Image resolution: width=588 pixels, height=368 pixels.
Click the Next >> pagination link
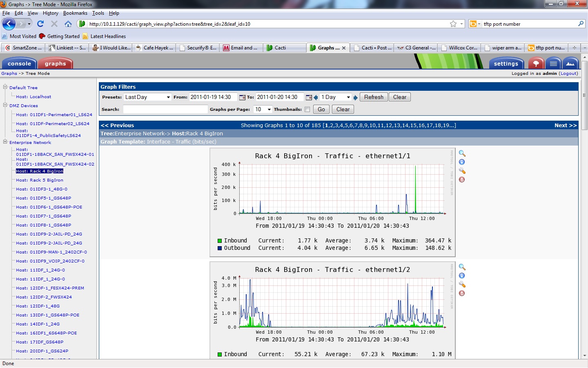click(566, 126)
